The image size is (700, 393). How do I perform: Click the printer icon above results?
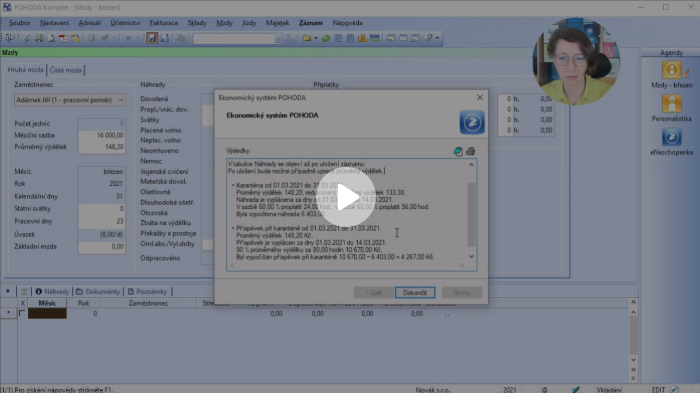point(471,151)
